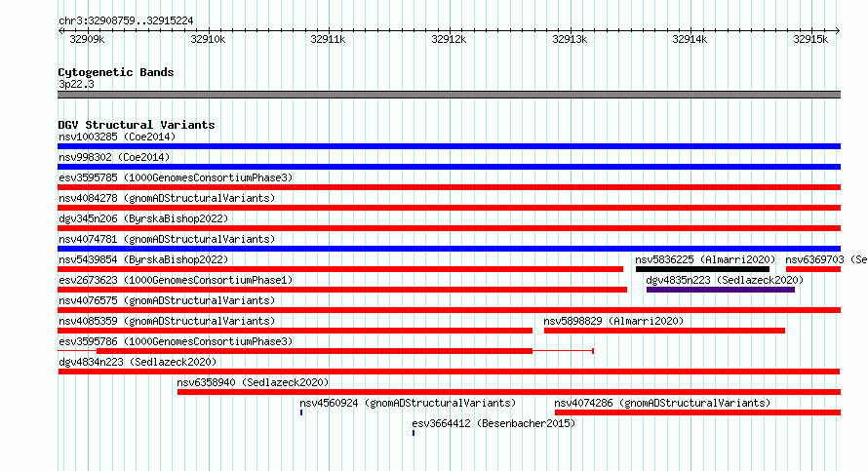Select the red nsv5898829 variant bar

(x=664, y=331)
